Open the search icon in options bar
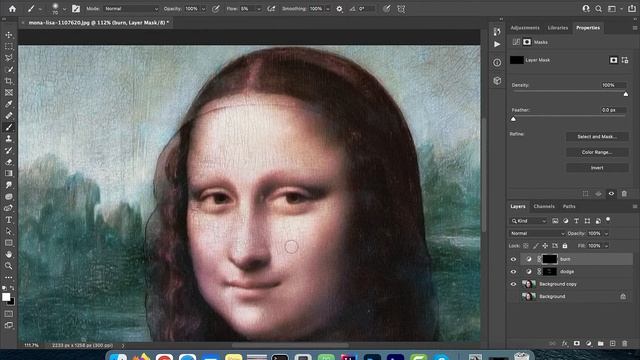The image size is (640, 360). [x=598, y=9]
